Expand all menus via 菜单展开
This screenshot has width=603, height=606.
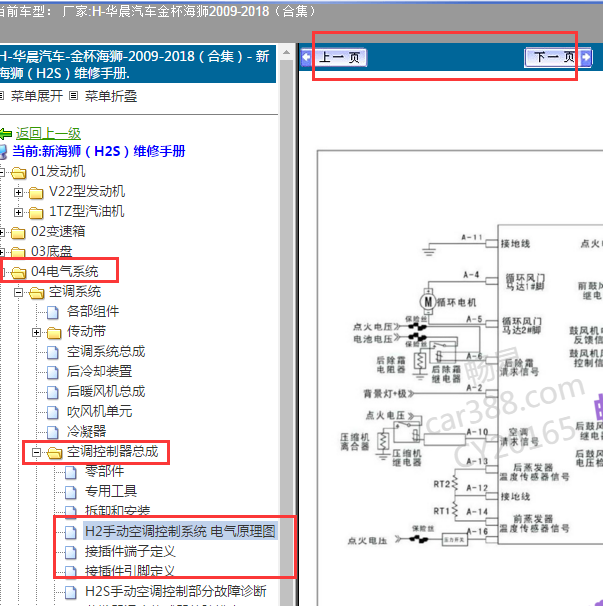(36, 96)
